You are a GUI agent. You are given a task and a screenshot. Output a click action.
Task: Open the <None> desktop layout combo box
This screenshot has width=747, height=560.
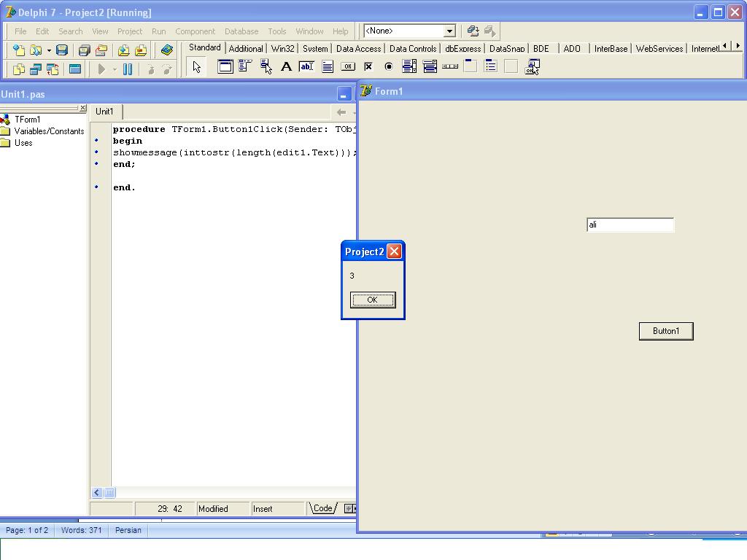coord(409,31)
